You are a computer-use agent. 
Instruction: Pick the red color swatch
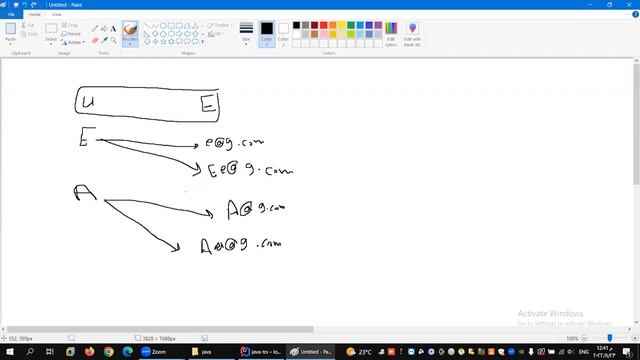(323, 25)
